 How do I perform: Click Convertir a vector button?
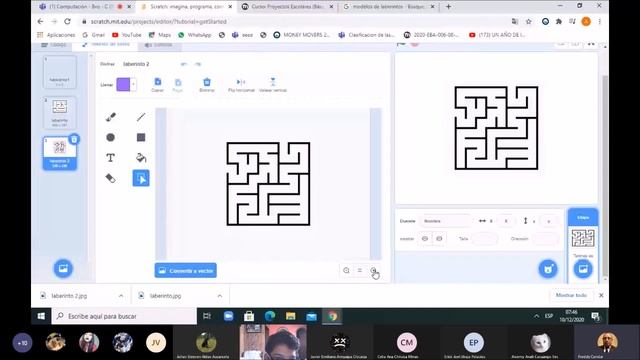tap(186, 270)
